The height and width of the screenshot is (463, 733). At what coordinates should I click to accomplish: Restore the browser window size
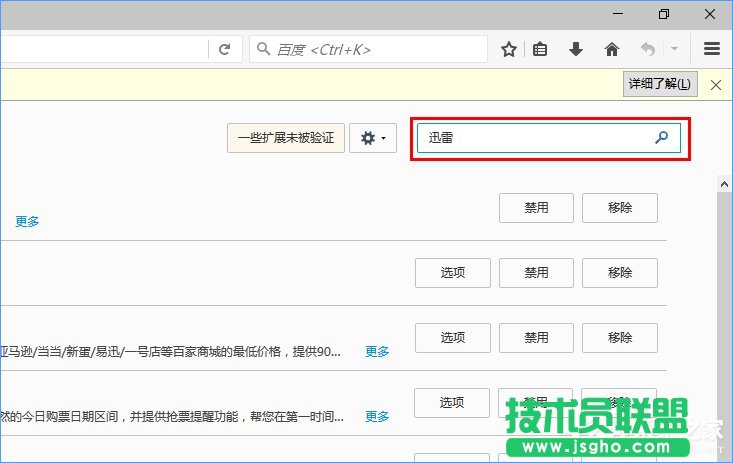664,14
